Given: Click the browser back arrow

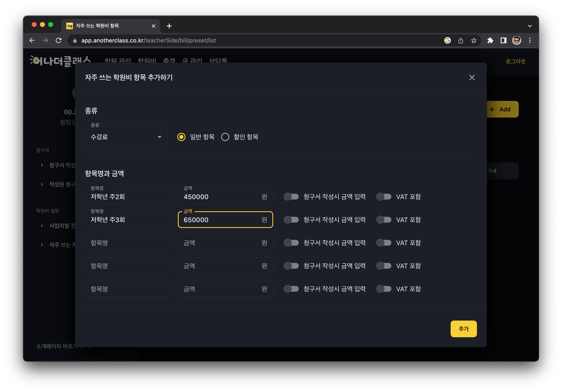Looking at the screenshot, I should click(32, 40).
